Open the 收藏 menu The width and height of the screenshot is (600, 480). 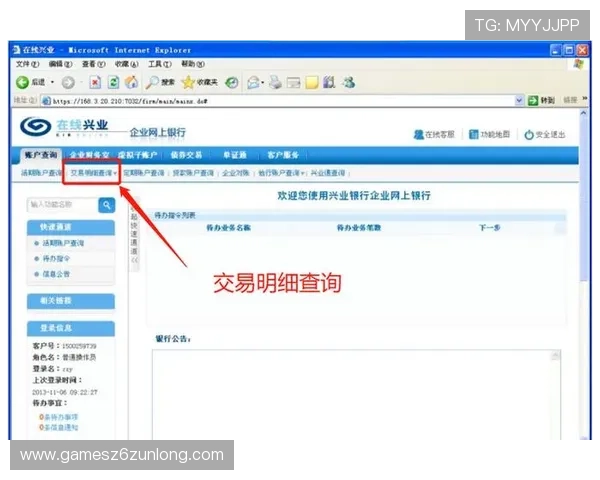coord(127,64)
